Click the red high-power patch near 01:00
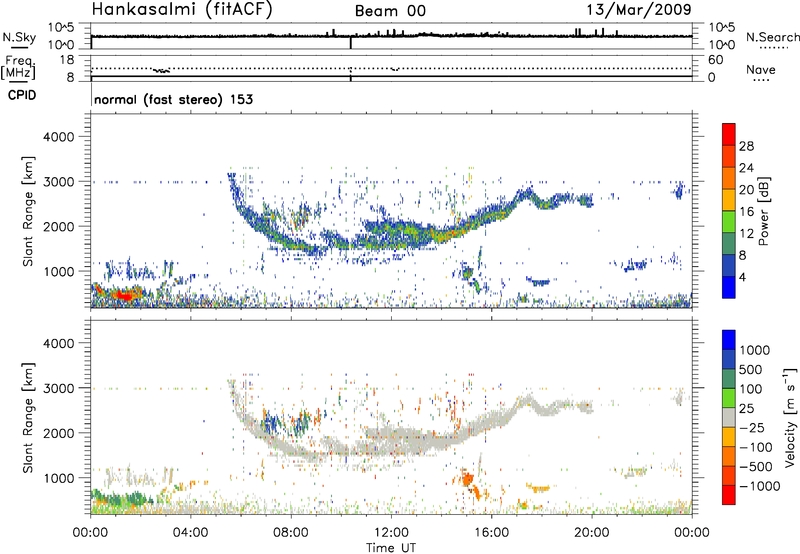 (123, 294)
